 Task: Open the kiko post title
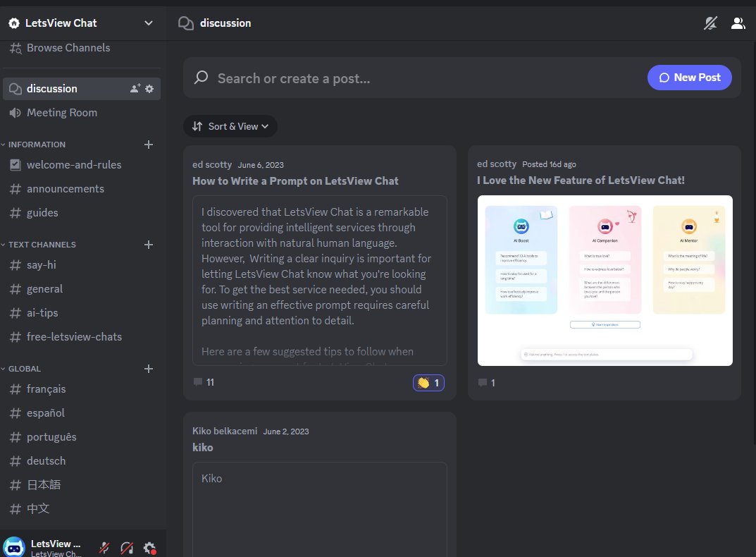coord(202,448)
